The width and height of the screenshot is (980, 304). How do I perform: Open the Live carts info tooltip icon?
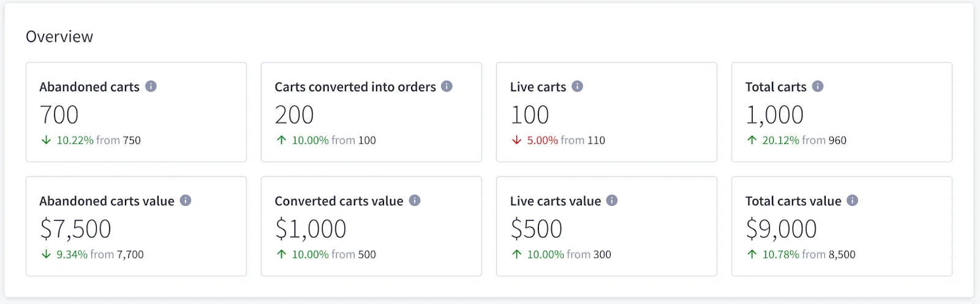click(x=578, y=86)
